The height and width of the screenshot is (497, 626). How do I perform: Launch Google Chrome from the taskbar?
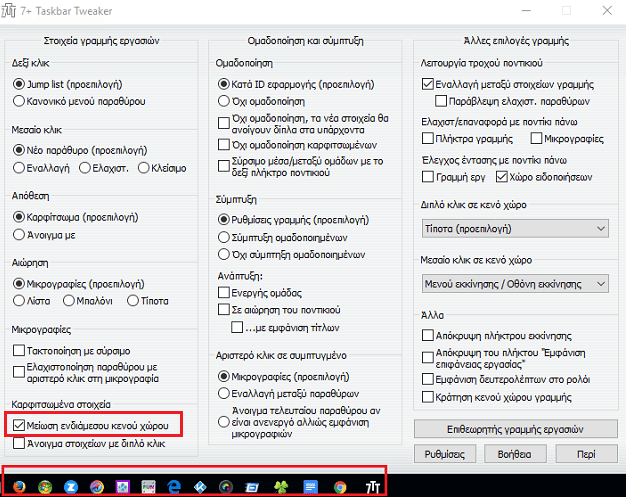(x=340, y=487)
